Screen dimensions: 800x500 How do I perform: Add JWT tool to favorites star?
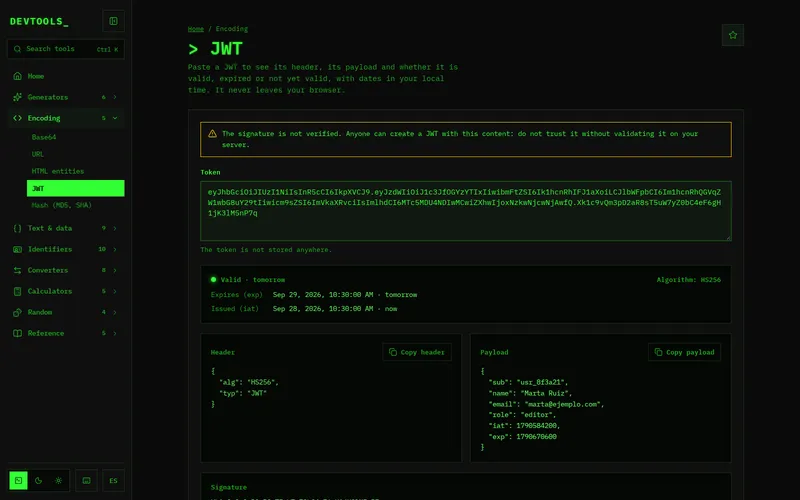[733, 35]
